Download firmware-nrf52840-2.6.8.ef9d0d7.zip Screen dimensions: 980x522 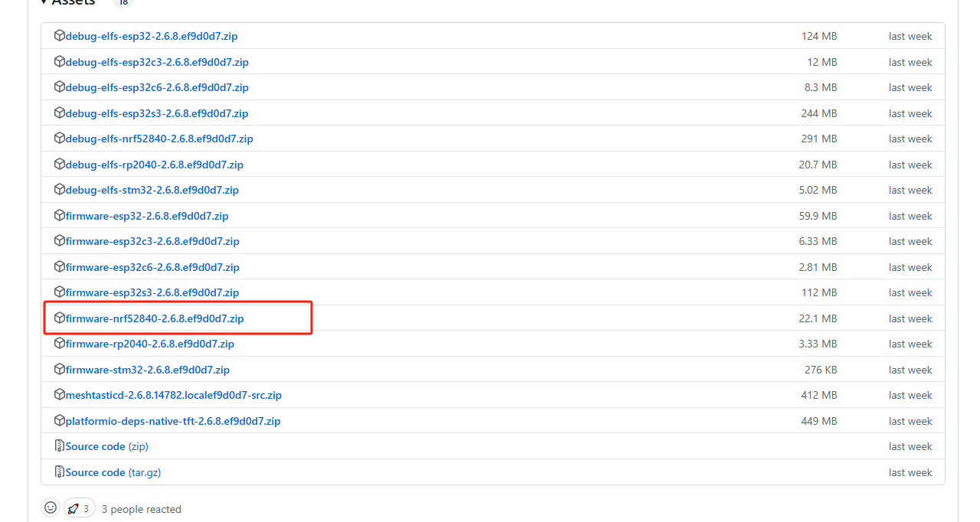coord(155,318)
